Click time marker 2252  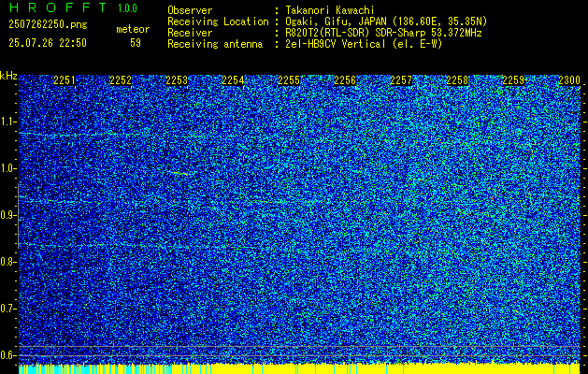coord(121,80)
